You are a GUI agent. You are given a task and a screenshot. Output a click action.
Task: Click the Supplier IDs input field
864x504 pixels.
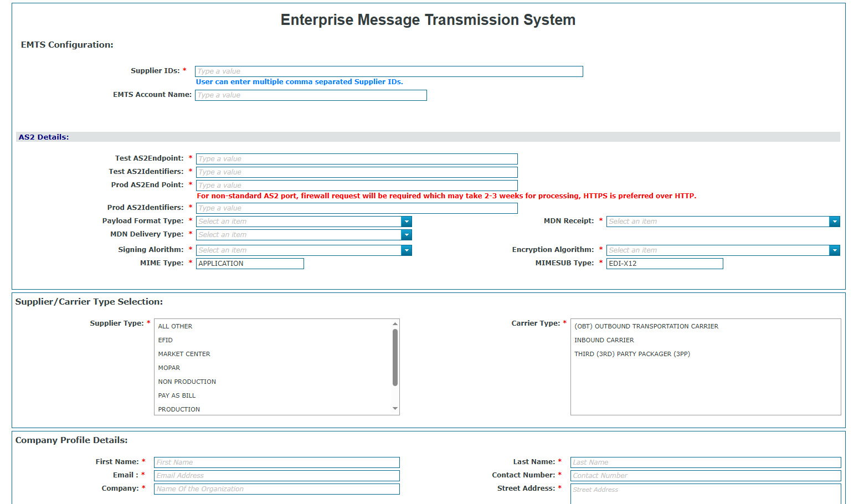[388, 71]
